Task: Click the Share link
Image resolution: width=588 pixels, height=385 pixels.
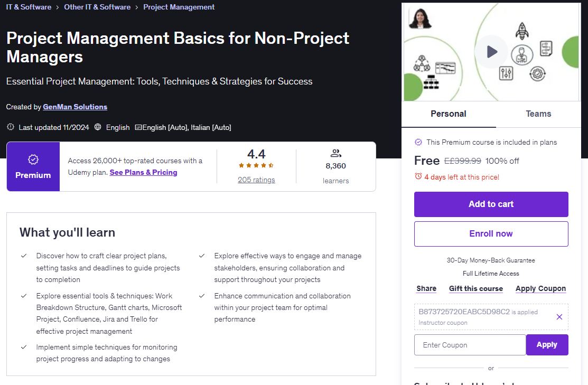Action: coord(426,289)
